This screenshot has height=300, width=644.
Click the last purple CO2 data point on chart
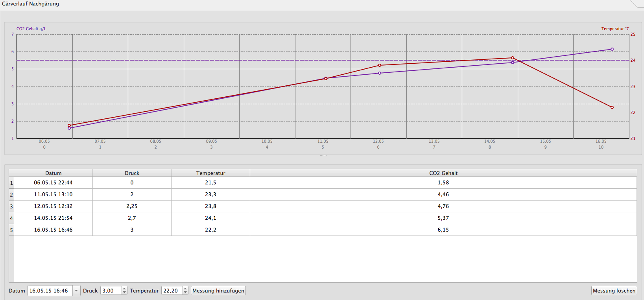click(x=612, y=49)
